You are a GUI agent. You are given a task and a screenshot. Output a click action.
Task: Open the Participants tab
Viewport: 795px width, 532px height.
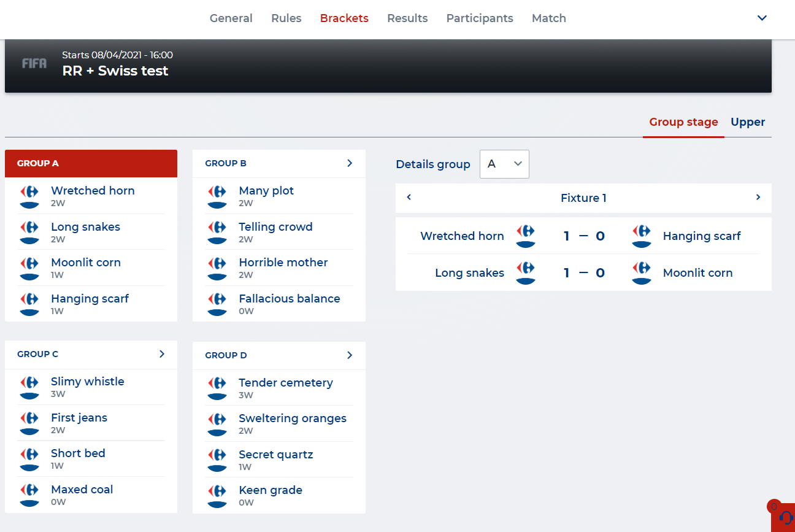(480, 18)
